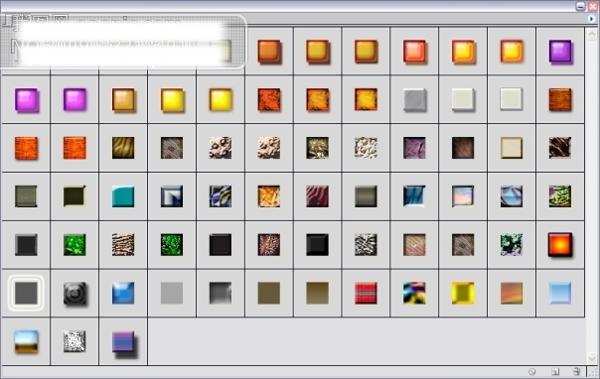This screenshot has height=379, width=600.
Task: Select the bright green glass style
Action: point(75,245)
